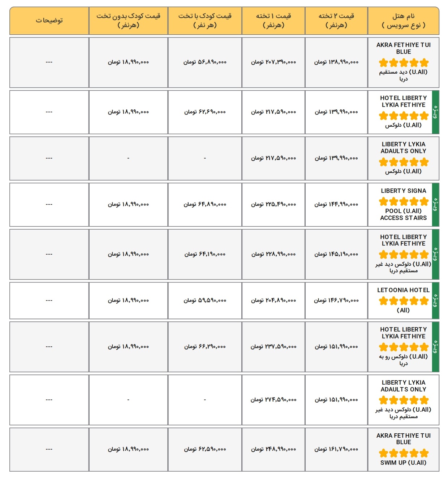Click the stars under LIBERTY SIGNA

(404, 201)
